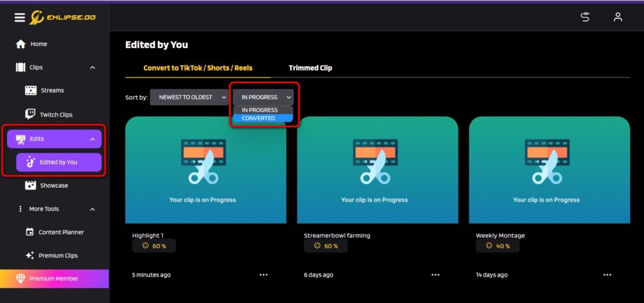Click the Premium Member button
The image size is (644, 303).
tap(54, 278)
